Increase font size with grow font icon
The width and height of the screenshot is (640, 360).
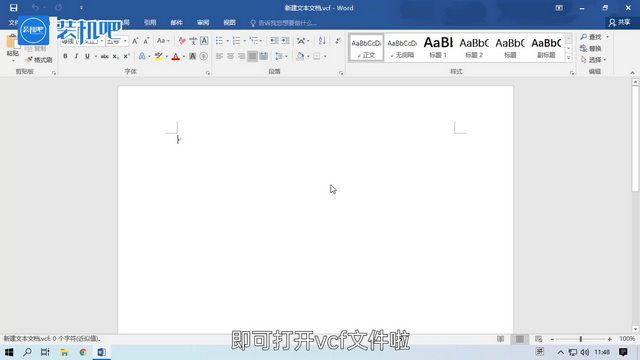pyautogui.click(x=135, y=41)
